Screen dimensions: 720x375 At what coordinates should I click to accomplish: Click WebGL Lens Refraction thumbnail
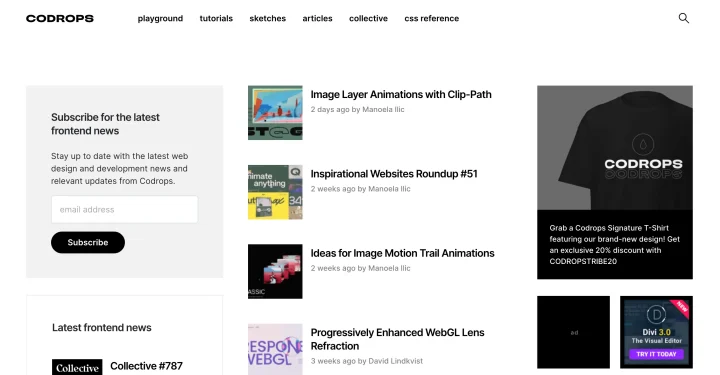275,349
